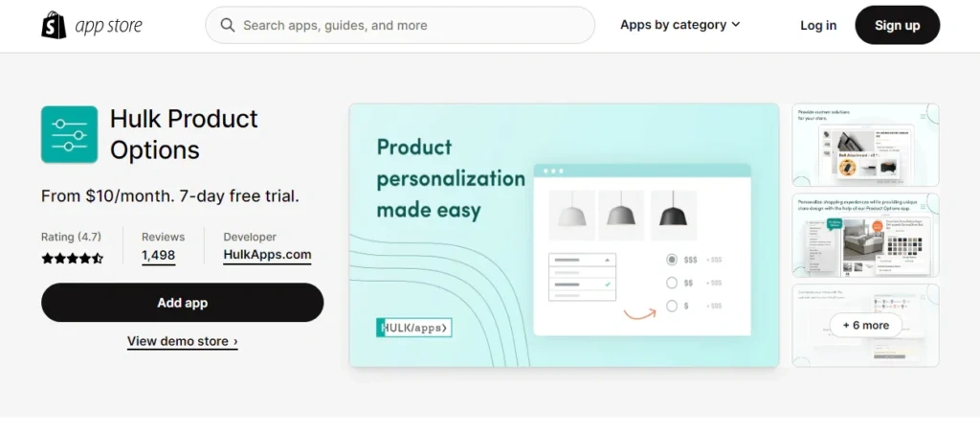Image resolution: width=980 pixels, height=433 pixels.
Task: Open the mock dropdown list in the banner
Action: pos(582,260)
